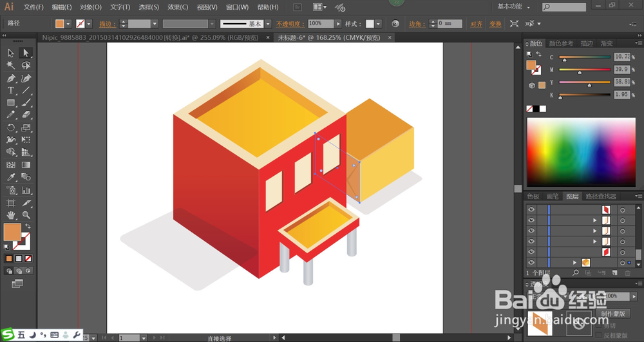Select the Magic Wand tool
This screenshot has height=342, width=644.
[x=11, y=65]
